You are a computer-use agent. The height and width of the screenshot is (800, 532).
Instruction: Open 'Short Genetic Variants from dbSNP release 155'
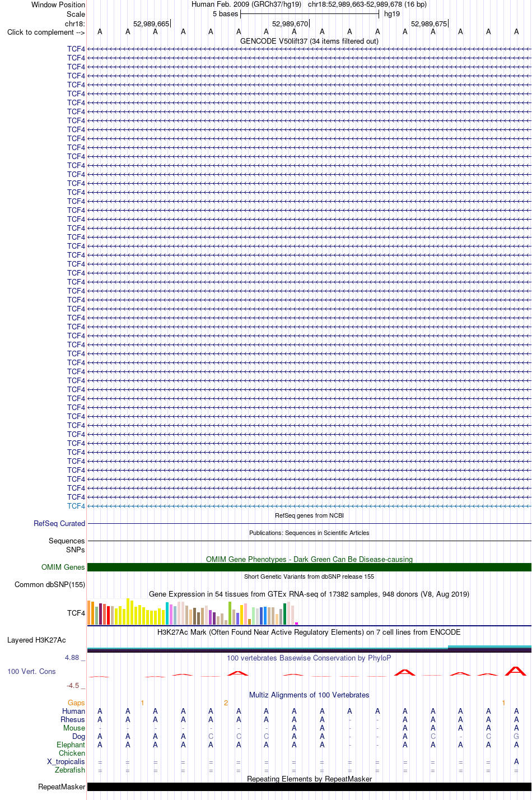point(309,576)
